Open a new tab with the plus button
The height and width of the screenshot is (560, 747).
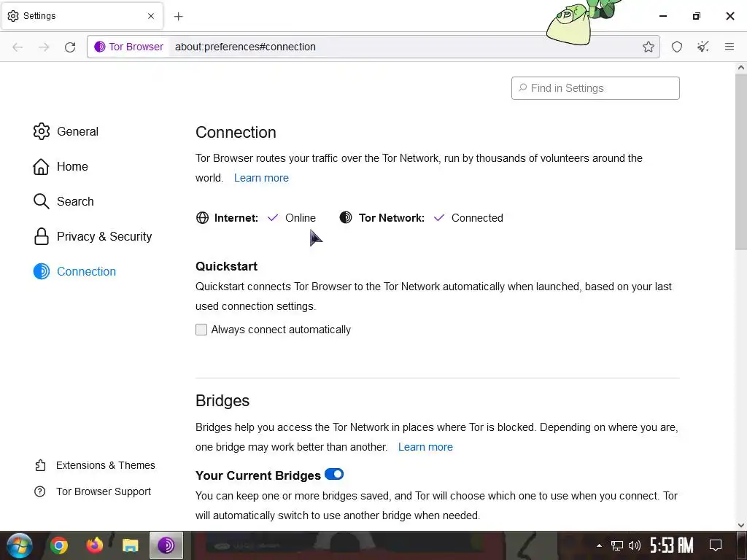(178, 16)
